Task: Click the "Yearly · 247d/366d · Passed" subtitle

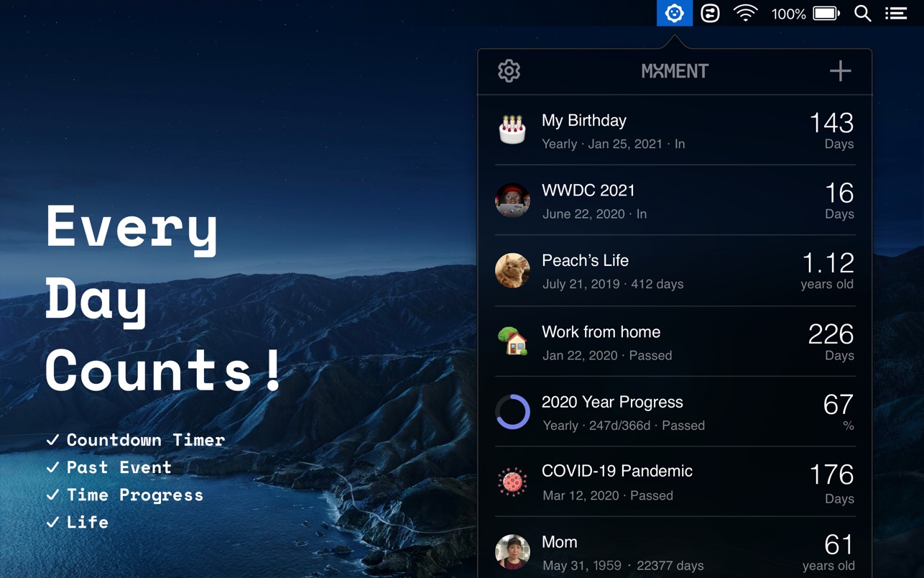Action: [x=624, y=426]
